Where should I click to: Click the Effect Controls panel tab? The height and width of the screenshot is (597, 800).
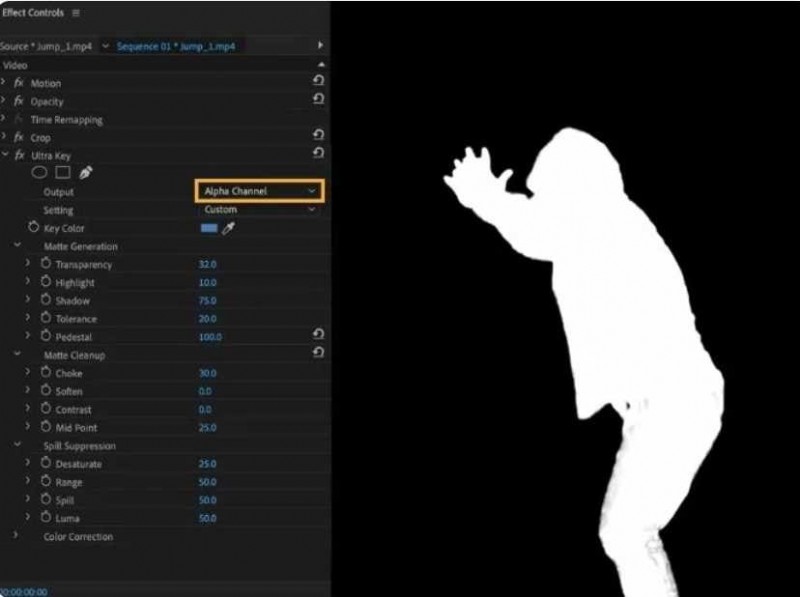click(x=35, y=13)
